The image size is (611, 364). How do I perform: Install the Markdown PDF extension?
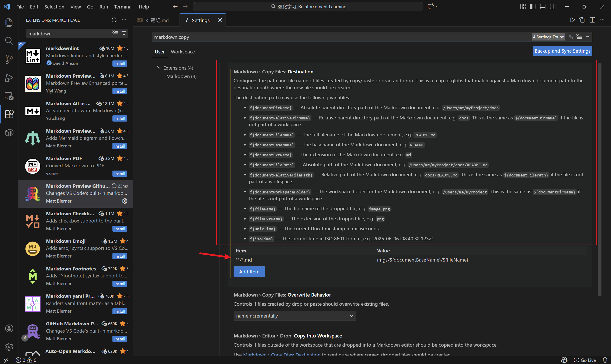(119, 174)
